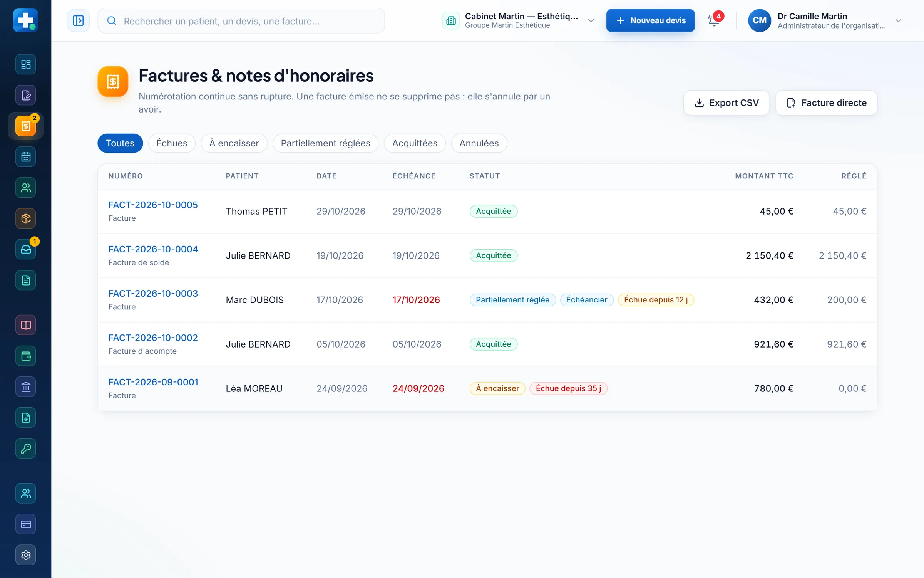Open invoice FACT-2026-09-0001

click(153, 382)
